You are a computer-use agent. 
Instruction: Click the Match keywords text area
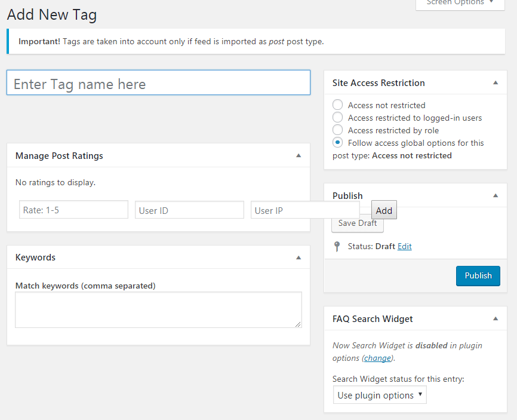pos(158,309)
